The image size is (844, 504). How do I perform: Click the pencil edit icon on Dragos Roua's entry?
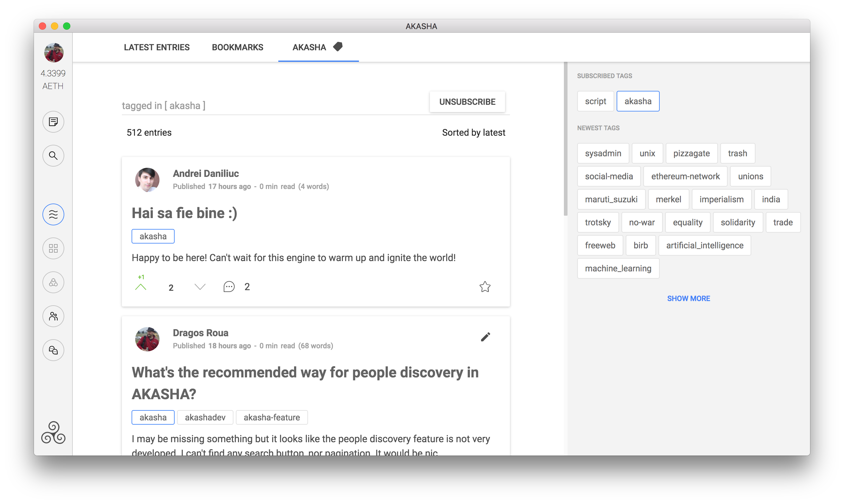click(485, 337)
